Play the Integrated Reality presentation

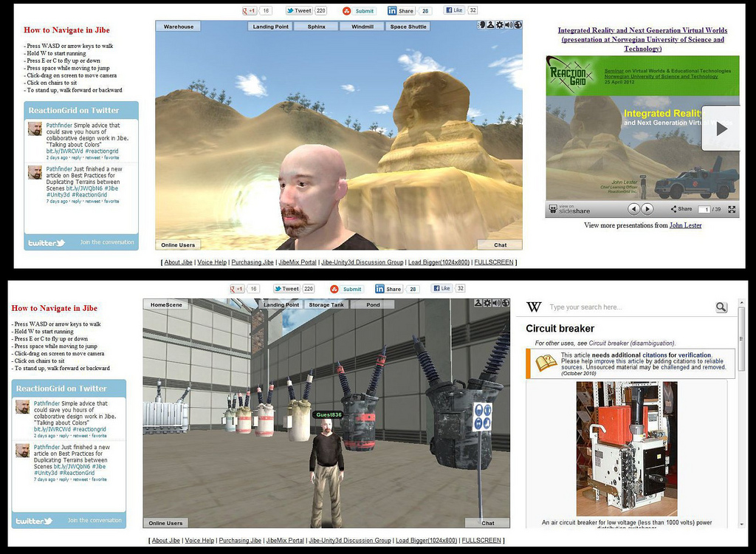click(x=721, y=129)
